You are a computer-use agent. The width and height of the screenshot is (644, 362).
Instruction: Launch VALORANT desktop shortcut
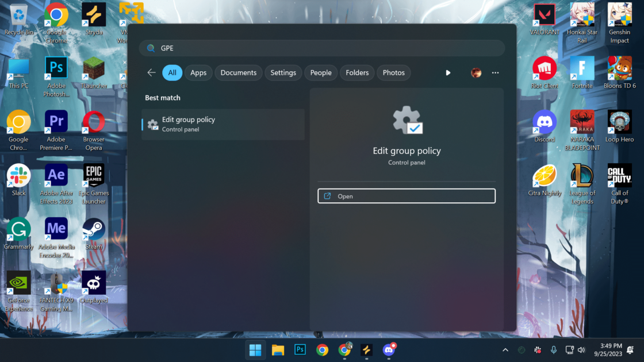tap(545, 20)
